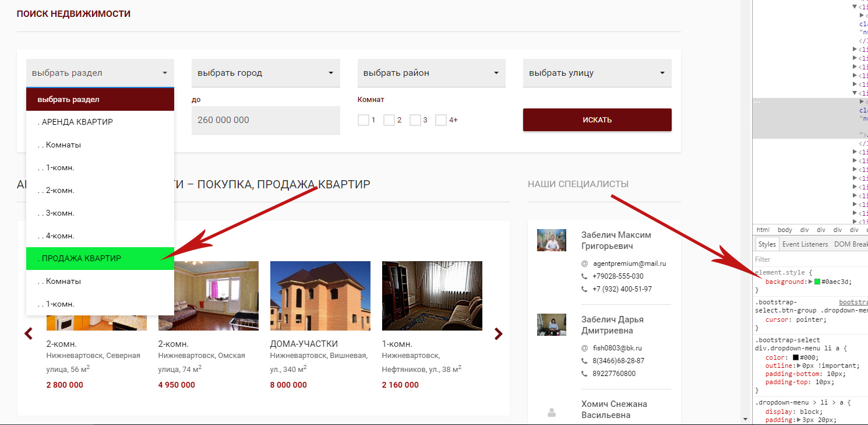Enable the 4+ rooms checkbox
Viewport: 868px width, 425px height.
click(441, 120)
